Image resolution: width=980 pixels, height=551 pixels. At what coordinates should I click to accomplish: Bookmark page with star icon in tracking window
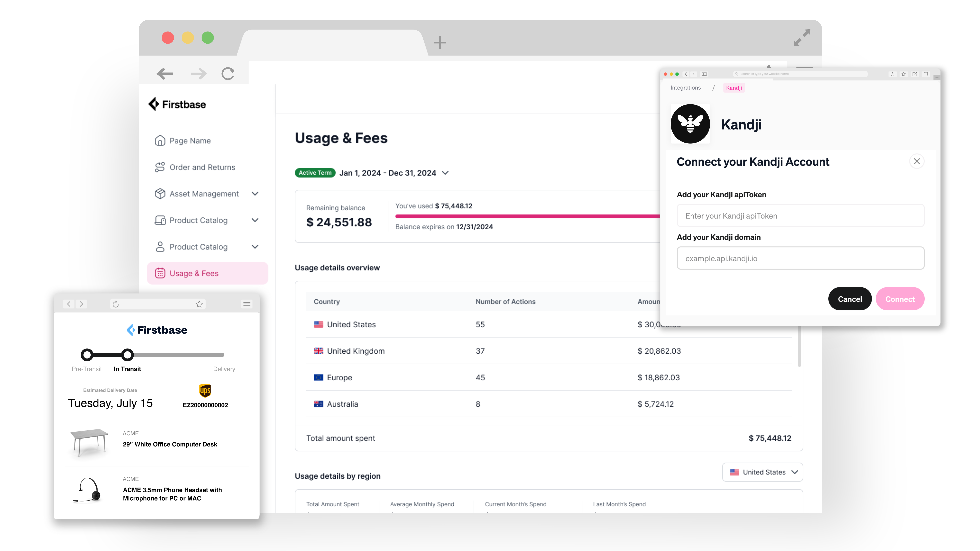click(x=199, y=304)
